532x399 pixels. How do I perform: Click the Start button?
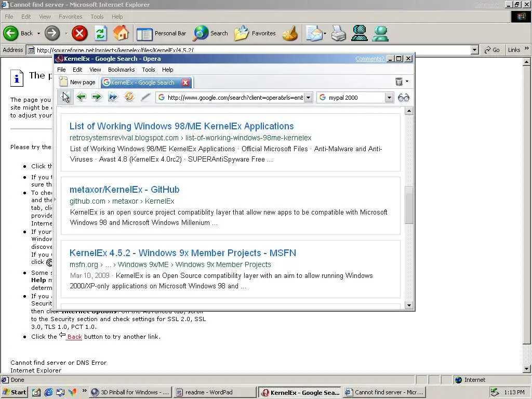[14, 392]
